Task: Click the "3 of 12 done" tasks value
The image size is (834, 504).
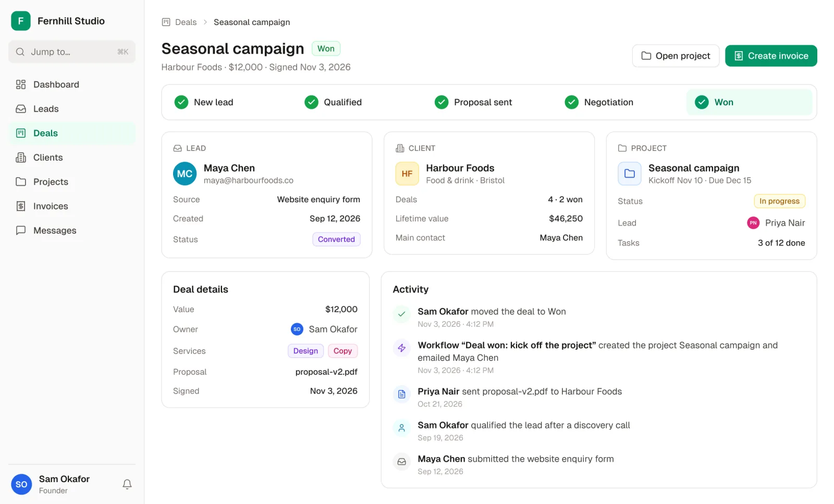Action: pos(781,243)
